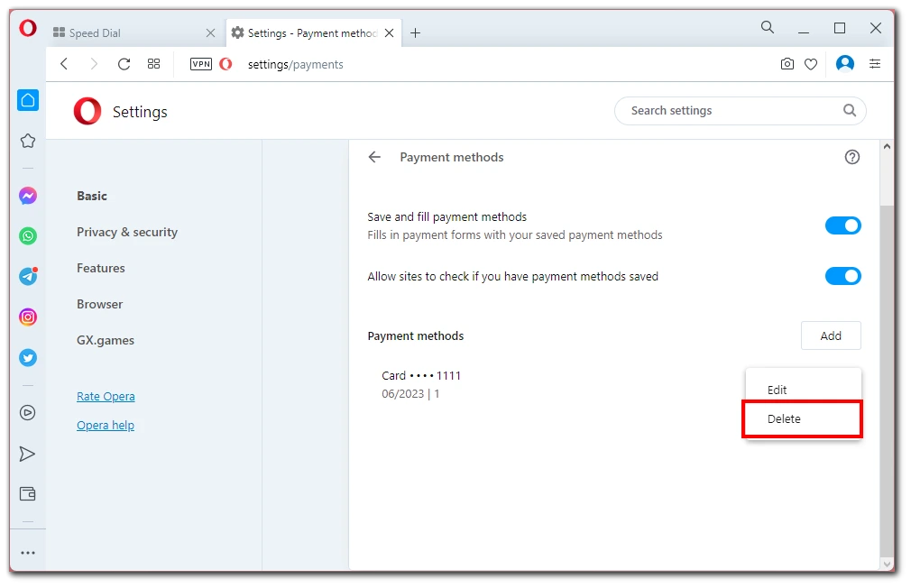Reload the settings page
Image resolution: width=911 pixels, height=588 pixels.
pos(124,64)
